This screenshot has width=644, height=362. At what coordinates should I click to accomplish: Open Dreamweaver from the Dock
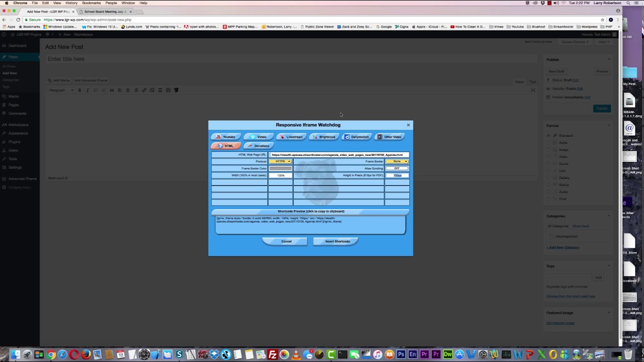448,355
